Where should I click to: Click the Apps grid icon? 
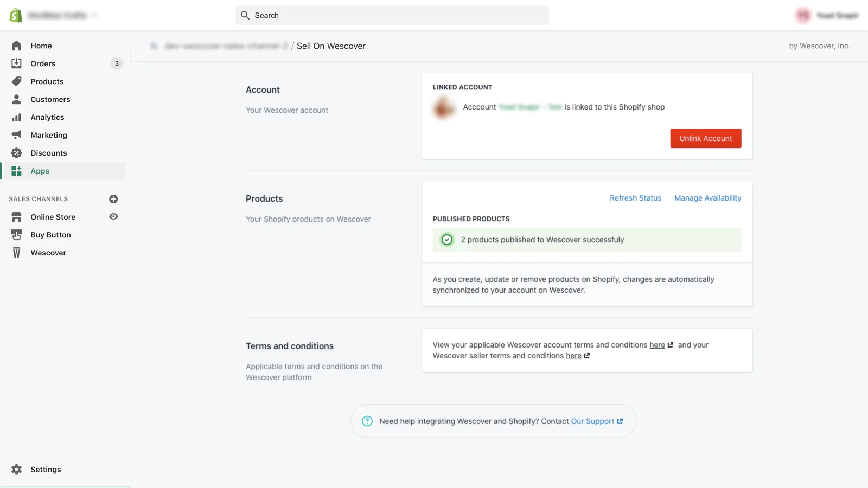(x=16, y=171)
